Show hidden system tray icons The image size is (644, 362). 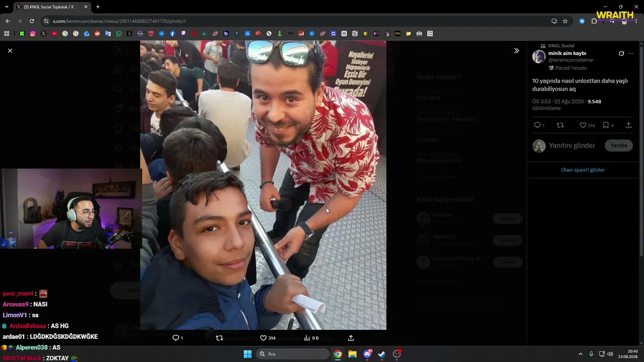[x=580, y=354]
